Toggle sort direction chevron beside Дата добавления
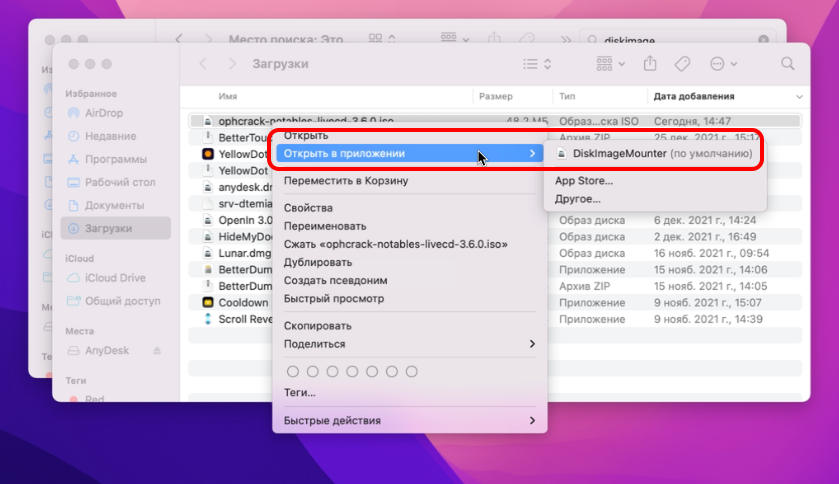This screenshot has width=839, height=484. 799,97
